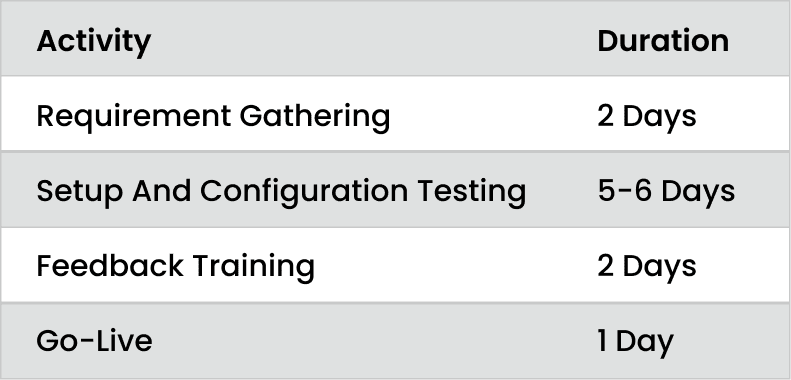Click the word Gathering
The height and width of the screenshot is (380, 791).
pos(314,117)
